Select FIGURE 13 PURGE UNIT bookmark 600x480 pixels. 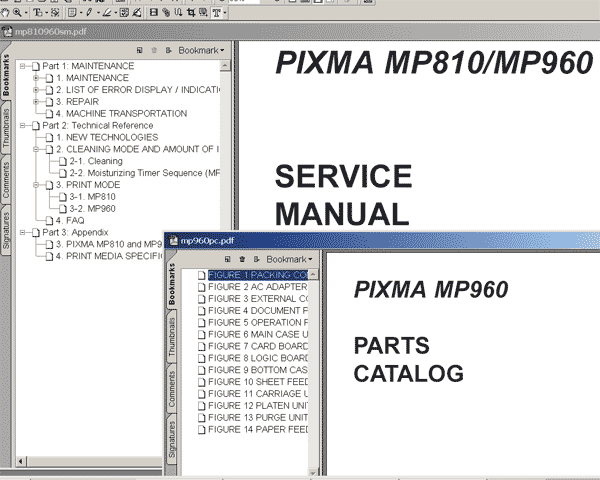point(258,418)
